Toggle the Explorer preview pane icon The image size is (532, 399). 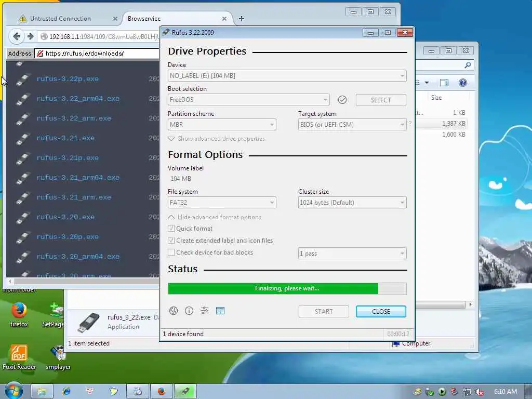444,83
